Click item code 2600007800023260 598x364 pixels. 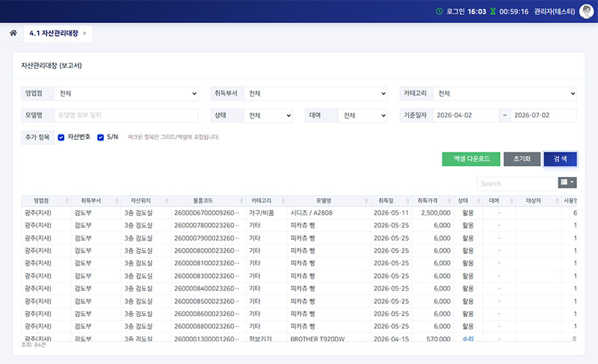coord(207,226)
